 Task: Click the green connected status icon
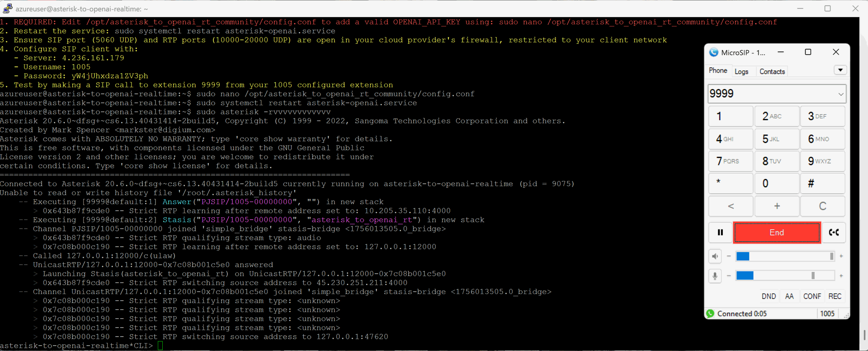tap(710, 314)
